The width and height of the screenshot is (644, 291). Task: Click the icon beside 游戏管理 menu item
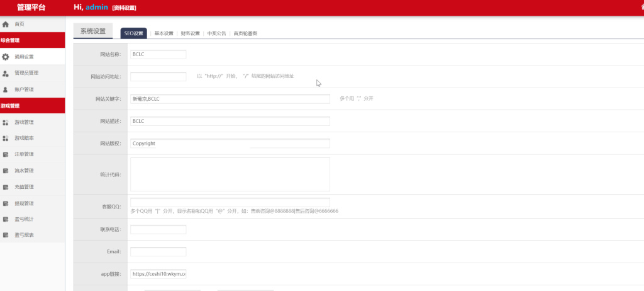click(x=6, y=122)
